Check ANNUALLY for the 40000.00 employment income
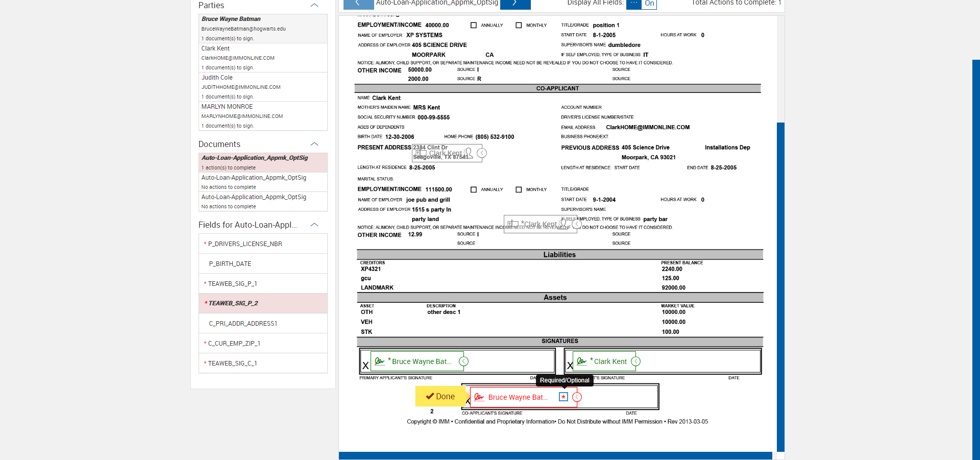This screenshot has width=980, height=460. pyautogui.click(x=474, y=25)
